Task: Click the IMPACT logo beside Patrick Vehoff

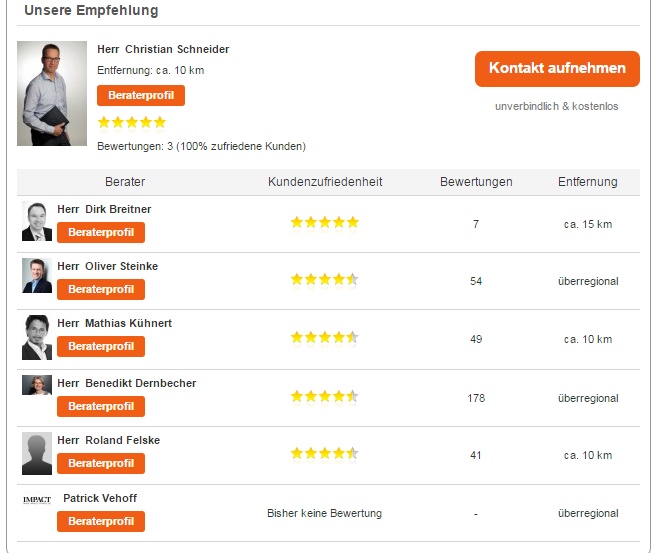Action: click(x=37, y=499)
